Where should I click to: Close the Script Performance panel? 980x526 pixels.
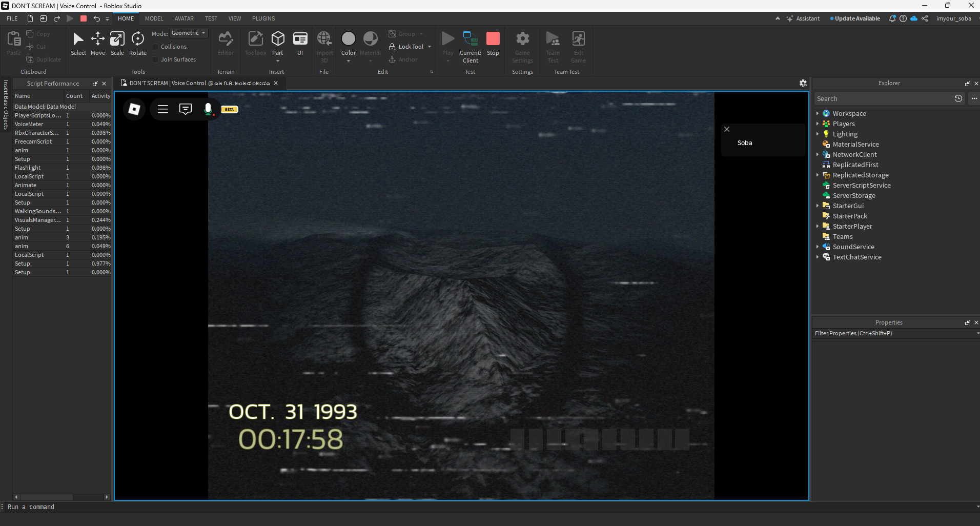(x=104, y=84)
